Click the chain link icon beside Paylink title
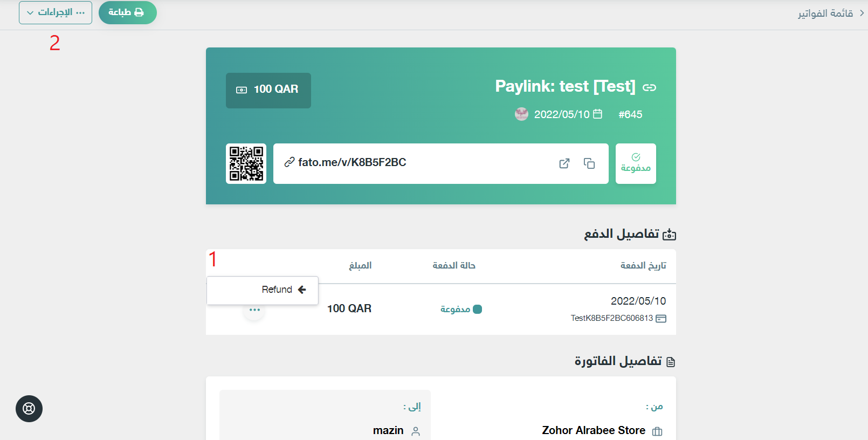Viewport: 868px width, 440px height. [x=649, y=87]
